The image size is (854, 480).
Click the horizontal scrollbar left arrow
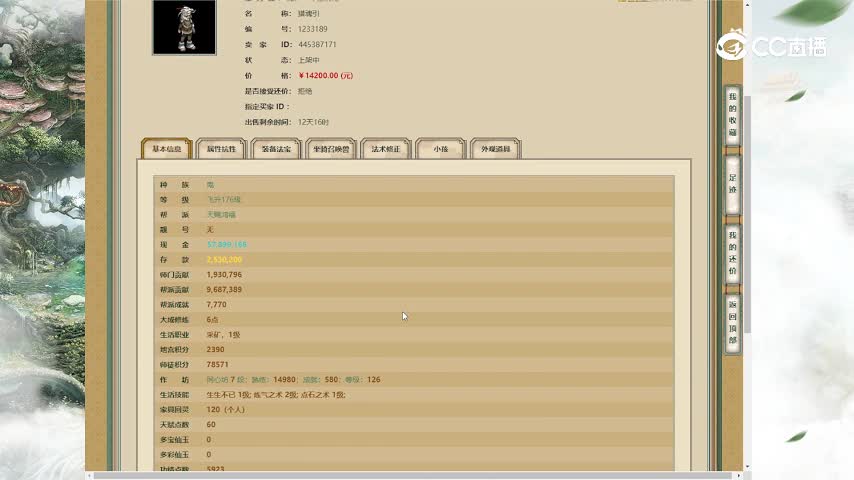[89, 476]
